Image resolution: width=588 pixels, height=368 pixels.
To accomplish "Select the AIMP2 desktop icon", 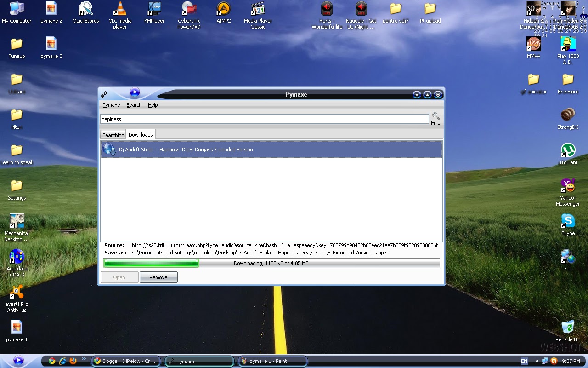I will (x=224, y=12).
